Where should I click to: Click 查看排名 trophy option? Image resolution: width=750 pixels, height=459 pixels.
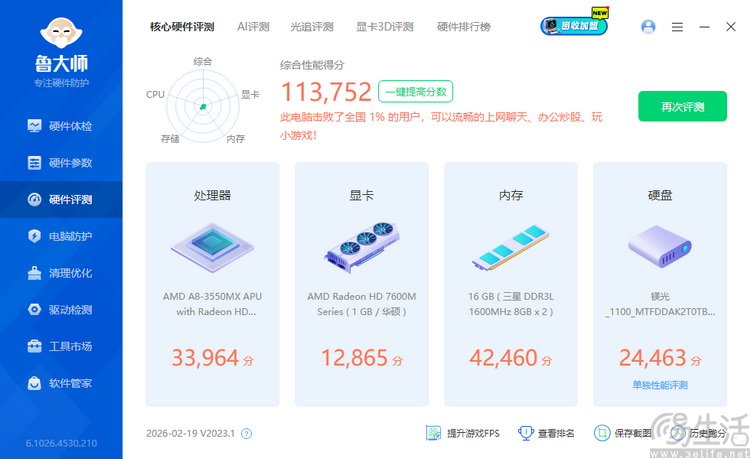point(547,433)
